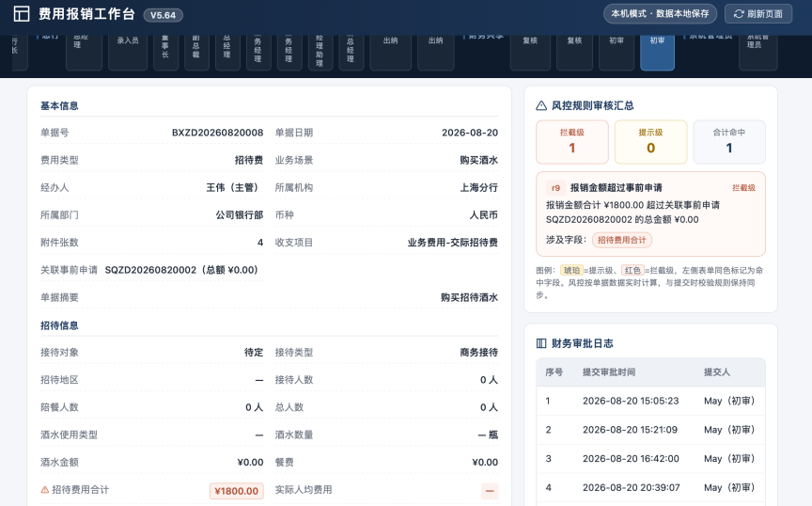The height and width of the screenshot is (506, 812).
Task: Click the 币种 value 人民币
Action: coord(484,215)
